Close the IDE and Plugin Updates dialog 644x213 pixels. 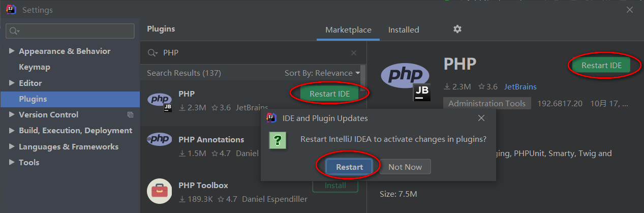481,118
